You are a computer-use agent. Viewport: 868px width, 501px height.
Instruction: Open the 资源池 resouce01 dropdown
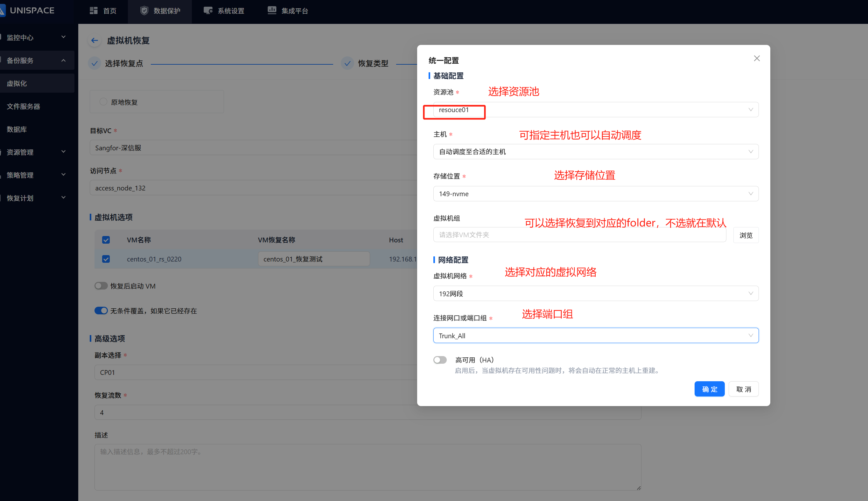[595, 110]
